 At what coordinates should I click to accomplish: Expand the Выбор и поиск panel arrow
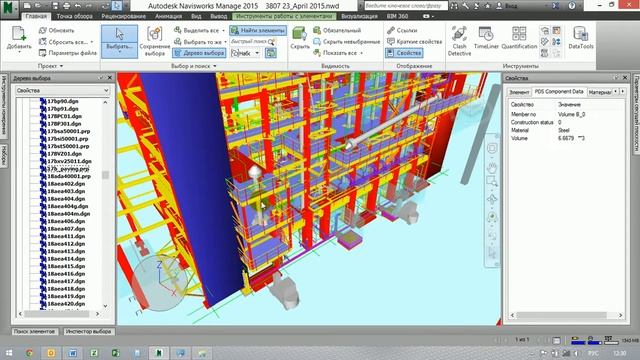(215, 66)
